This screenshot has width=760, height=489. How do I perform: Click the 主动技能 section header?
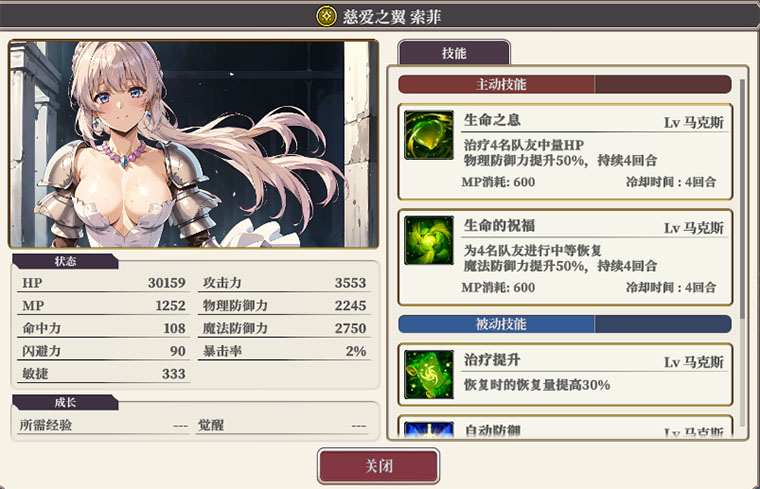click(x=565, y=84)
